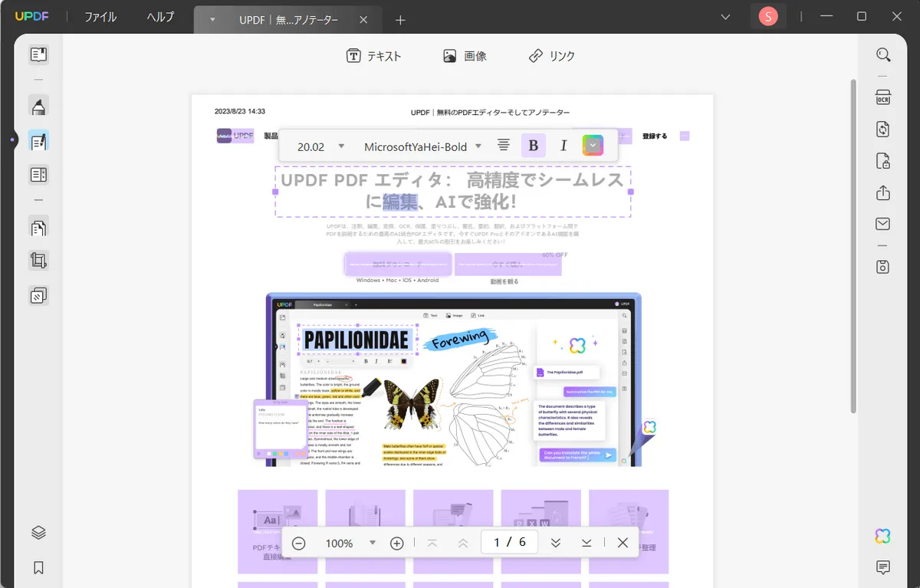This screenshot has width=920, height=588.
Task: Open the Protect PDF lock icon
Action: pyautogui.click(x=883, y=161)
